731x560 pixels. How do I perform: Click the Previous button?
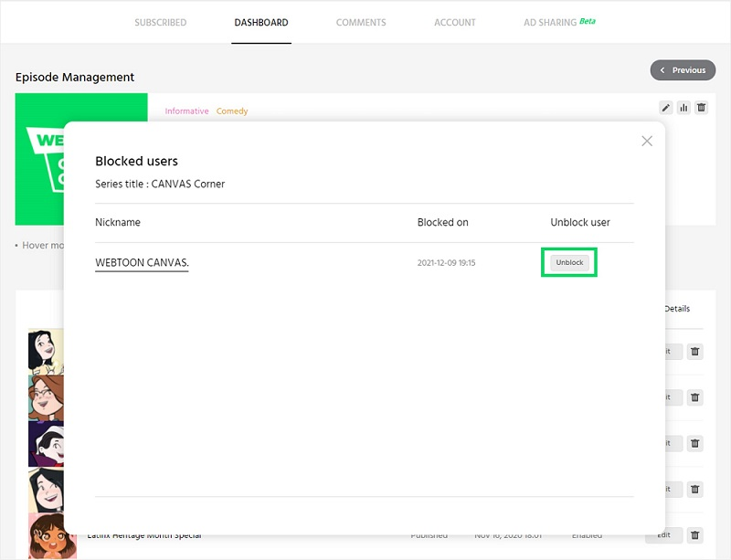tap(683, 70)
